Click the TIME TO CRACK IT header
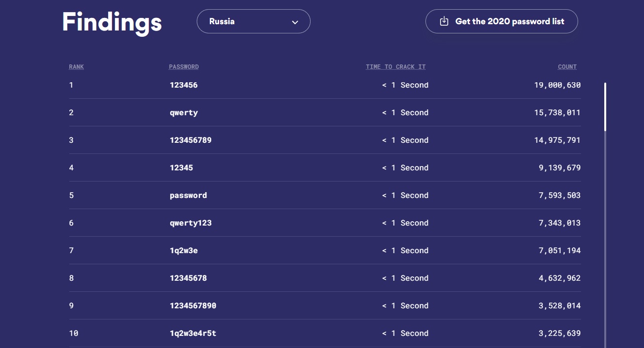 tap(395, 67)
